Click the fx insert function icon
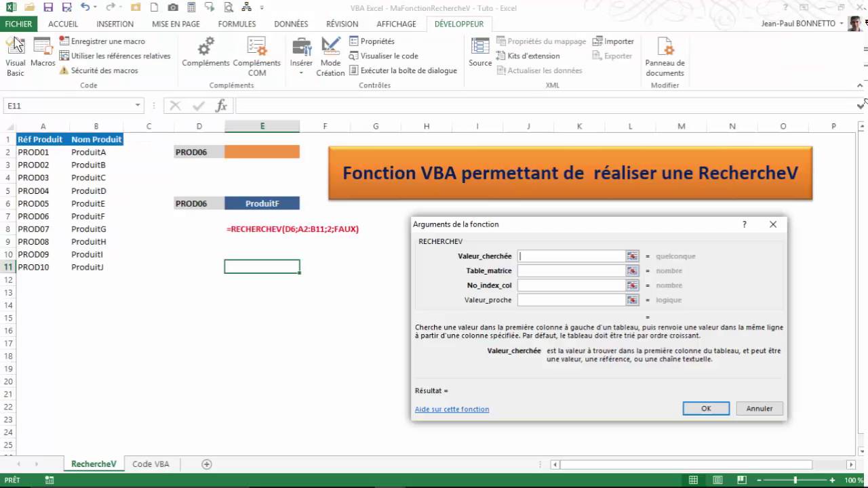The width and height of the screenshot is (868, 488). pyautogui.click(x=221, y=106)
